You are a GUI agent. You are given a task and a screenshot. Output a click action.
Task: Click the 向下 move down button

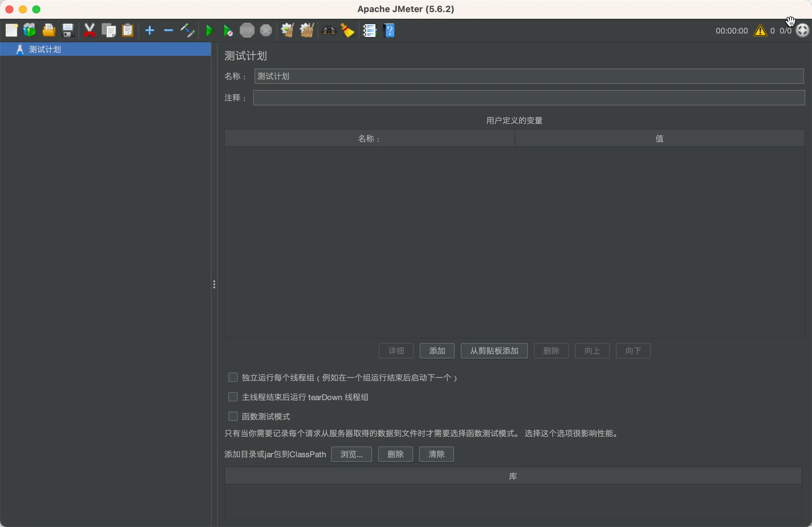[x=633, y=351]
